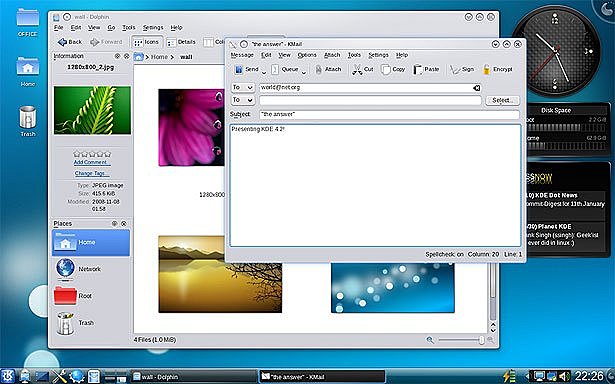
Task: Open the Send button dropdown arrow
Action: pos(264,72)
